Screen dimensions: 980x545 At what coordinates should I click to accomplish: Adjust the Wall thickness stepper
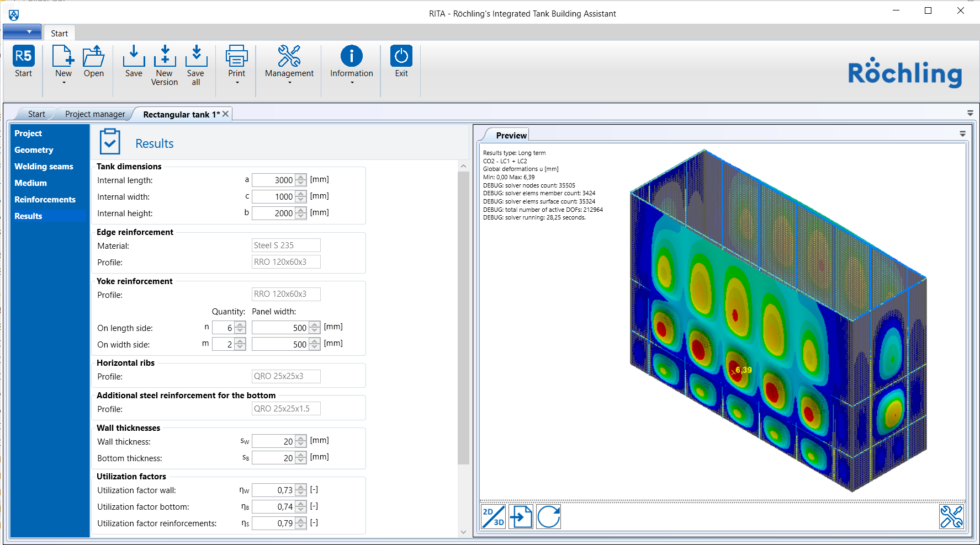(x=301, y=441)
